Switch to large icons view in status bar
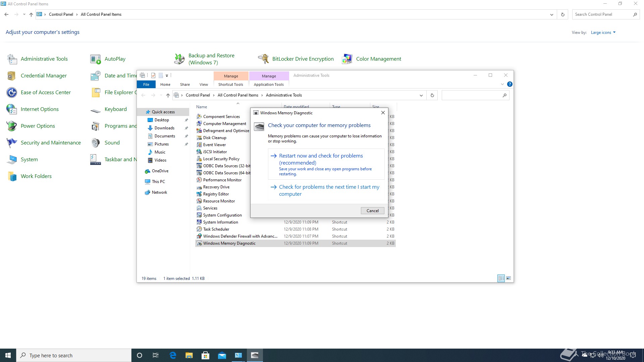The image size is (644, 362). point(508,278)
